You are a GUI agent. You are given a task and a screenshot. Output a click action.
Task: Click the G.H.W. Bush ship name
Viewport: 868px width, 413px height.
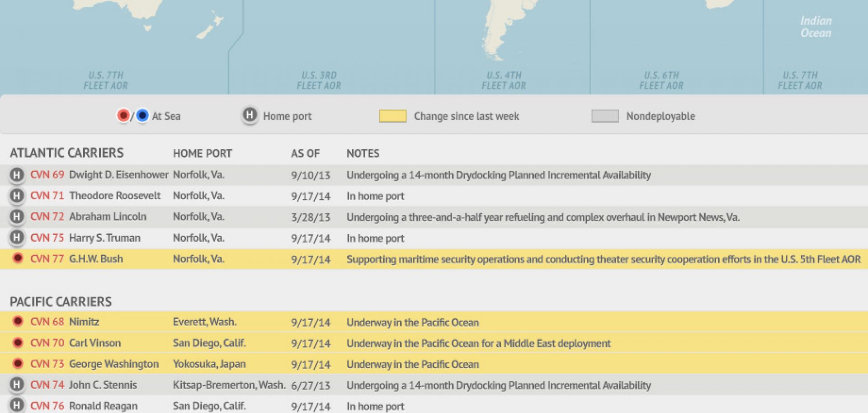tap(96, 259)
